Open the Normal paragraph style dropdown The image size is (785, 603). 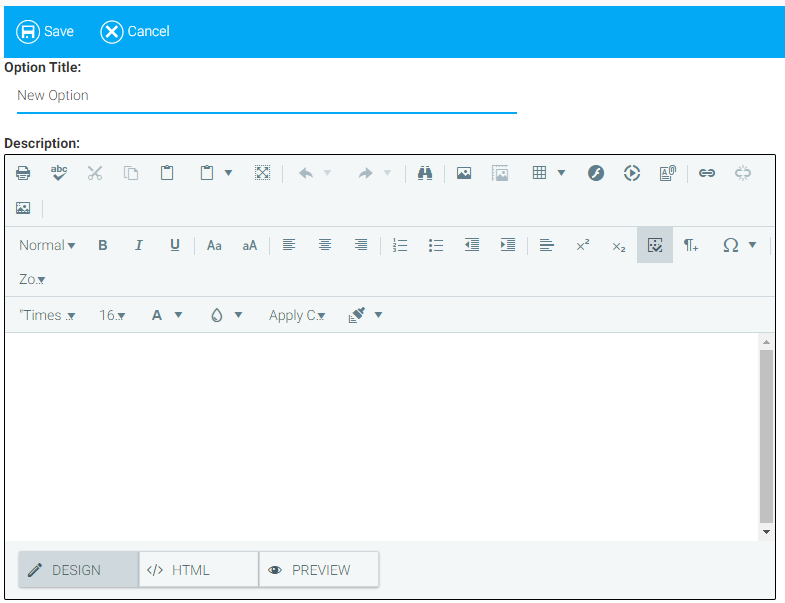pyautogui.click(x=47, y=245)
